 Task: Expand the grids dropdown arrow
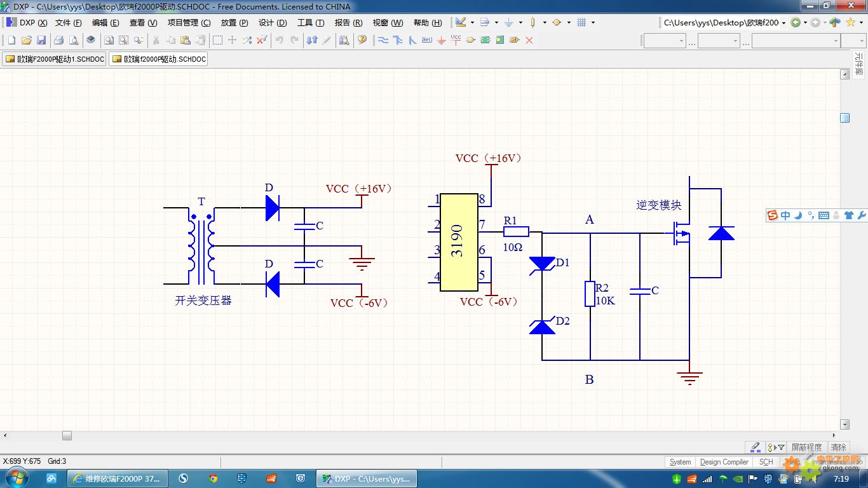click(593, 22)
